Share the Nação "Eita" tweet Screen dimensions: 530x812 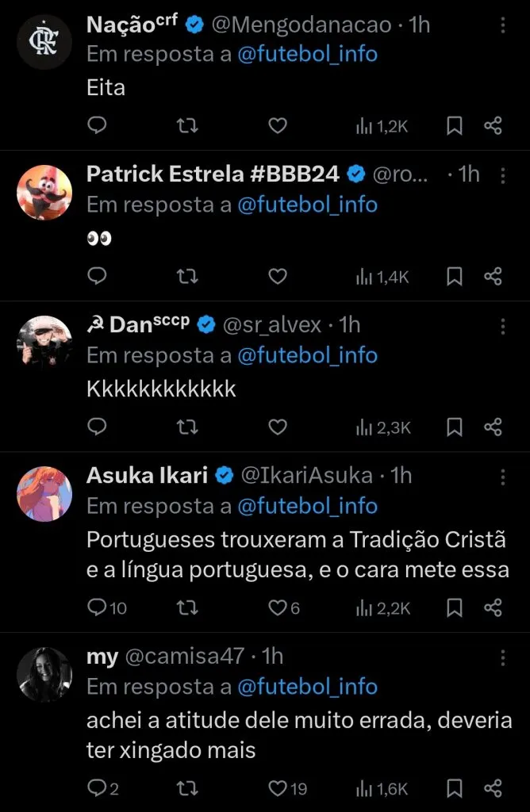pyautogui.click(x=493, y=125)
